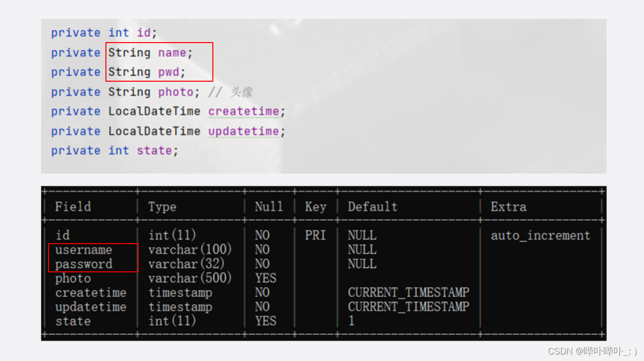The width and height of the screenshot is (644, 361).
Task: Click the 'state' cell in the table
Action: [x=73, y=321]
